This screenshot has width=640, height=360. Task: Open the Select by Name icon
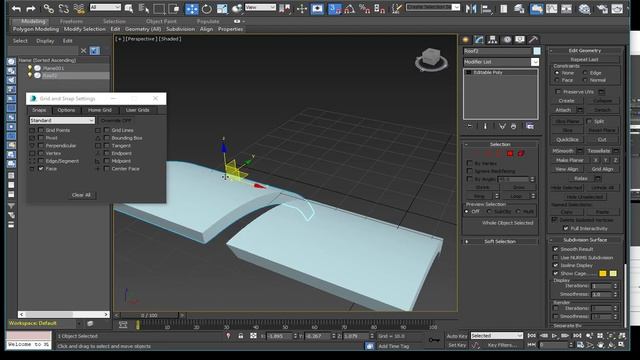point(144,9)
